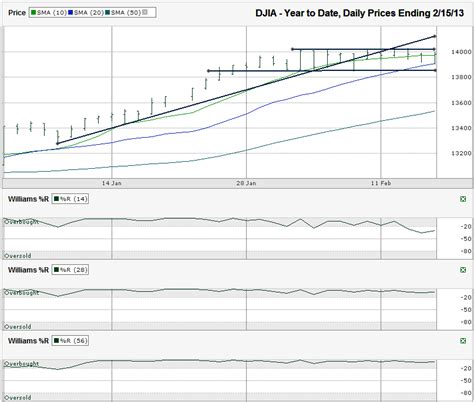Click the gray swatch after SMA (50)
474x402 pixels.
tap(145, 13)
